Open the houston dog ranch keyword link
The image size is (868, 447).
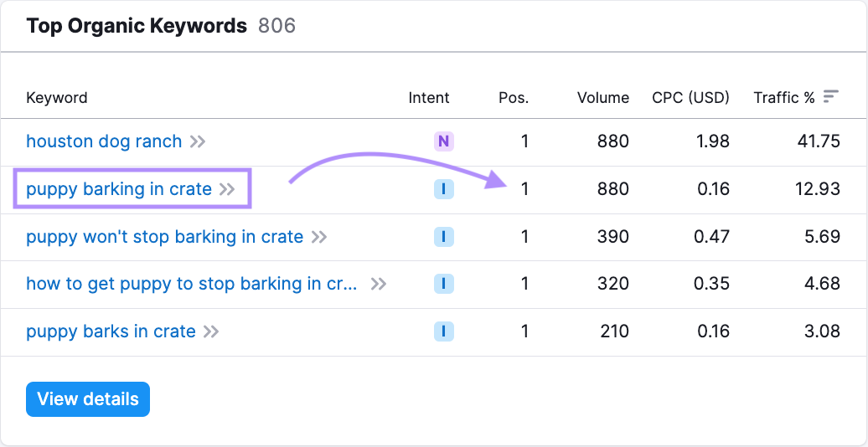tap(104, 141)
